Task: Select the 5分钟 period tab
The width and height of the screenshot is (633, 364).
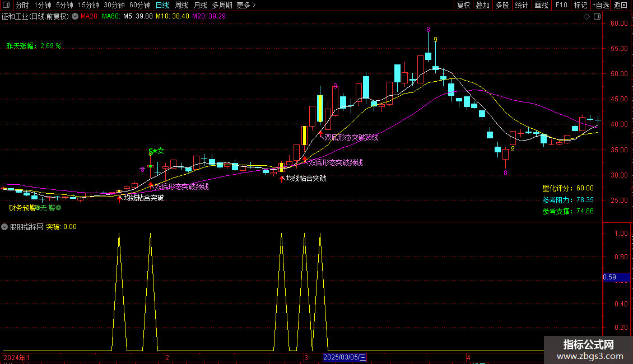Action: pyautogui.click(x=64, y=5)
